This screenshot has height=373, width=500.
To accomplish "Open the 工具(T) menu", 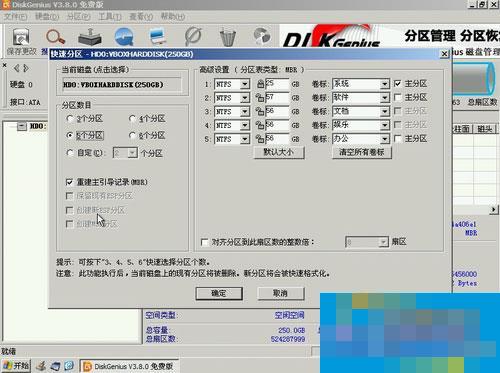I will pyautogui.click(x=110, y=17).
